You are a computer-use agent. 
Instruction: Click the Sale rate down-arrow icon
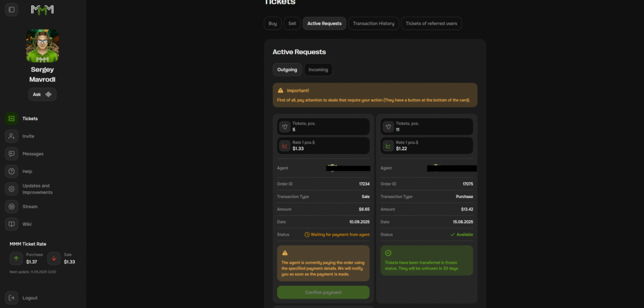(54, 258)
